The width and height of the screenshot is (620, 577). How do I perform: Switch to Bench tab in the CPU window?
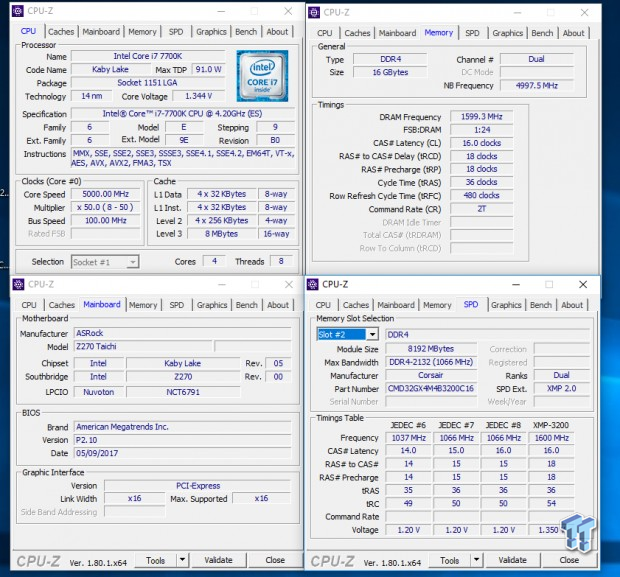click(x=246, y=32)
